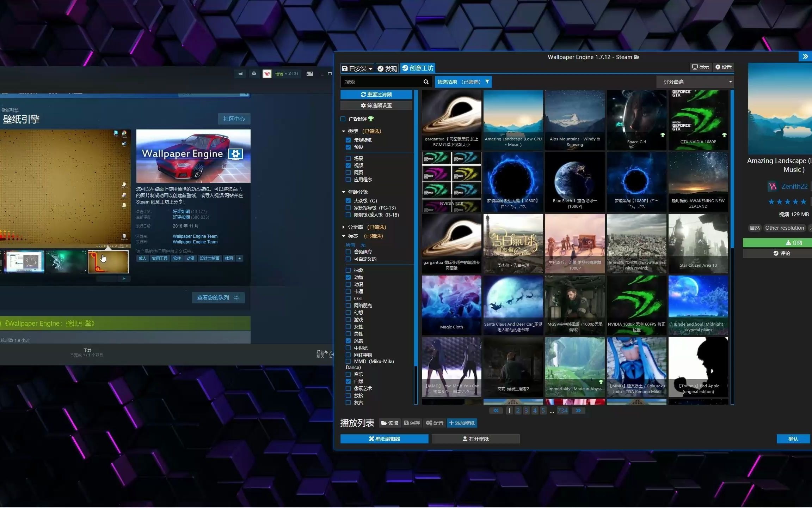Screen dimensions: 812x508
Task: Click the 壁纸编辑器 (Wallpaper Editor) button
Action: tap(384, 439)
